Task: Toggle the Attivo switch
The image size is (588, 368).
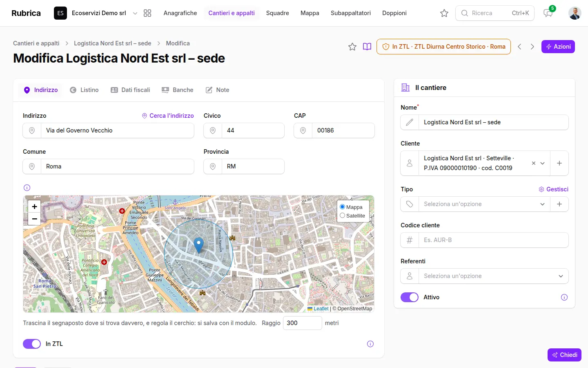Action: pyautogui.click(x=410, y=297)
